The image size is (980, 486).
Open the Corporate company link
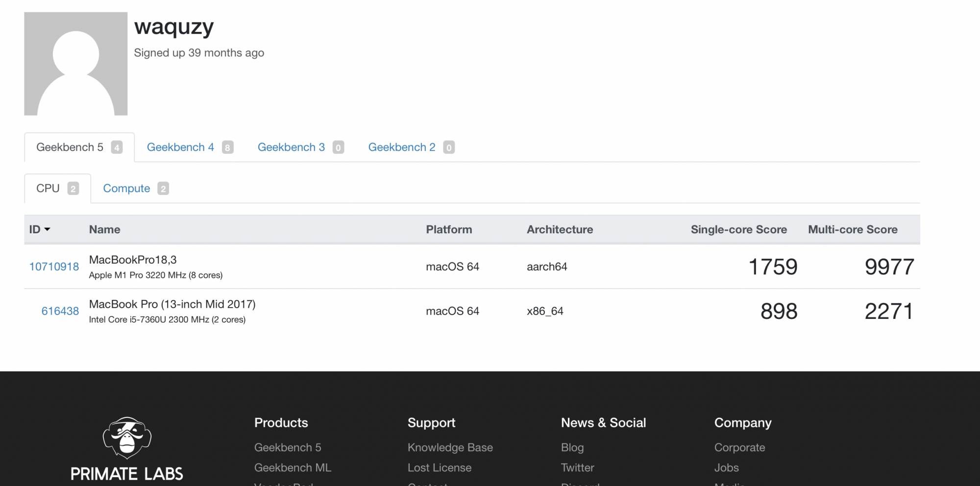(x=739, y=447)
